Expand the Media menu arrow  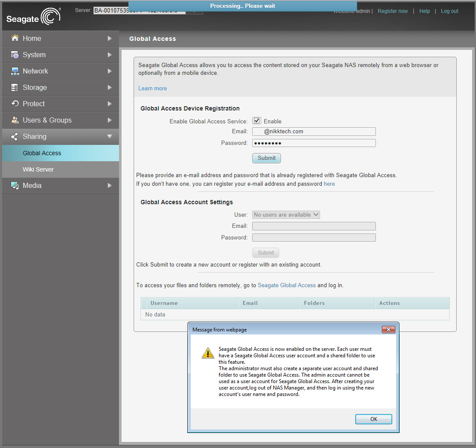click(110, 186)
